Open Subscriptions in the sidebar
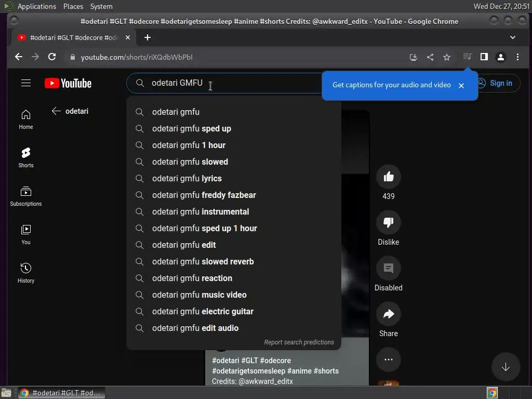532x399 pixels. (x=26, y=196)
